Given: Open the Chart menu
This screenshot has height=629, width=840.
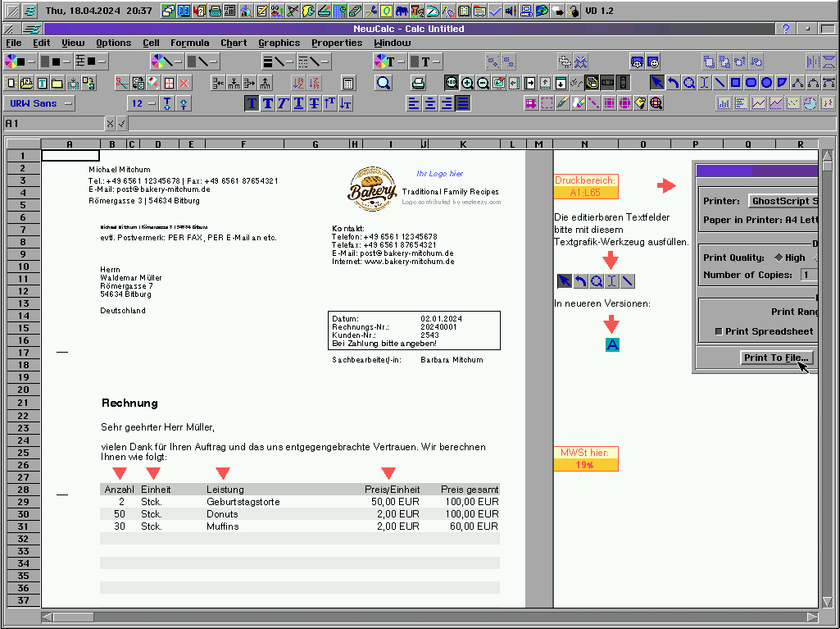Looking at the screenshot, I should point(233,43).
